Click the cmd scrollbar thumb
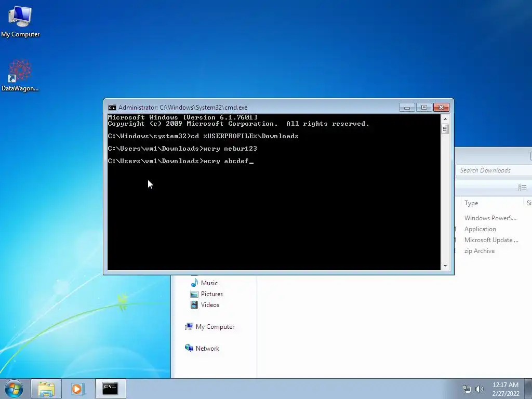This screenshot has height=399, width=532. (x=445, y=129)
